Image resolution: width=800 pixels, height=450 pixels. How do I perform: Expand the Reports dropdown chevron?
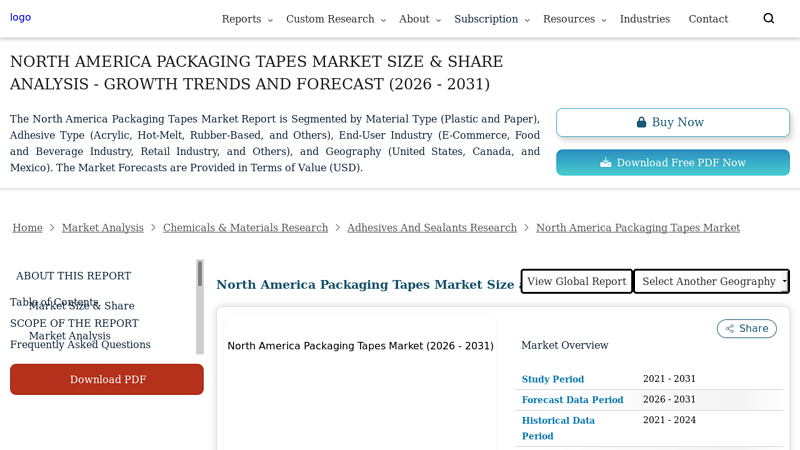270,20
